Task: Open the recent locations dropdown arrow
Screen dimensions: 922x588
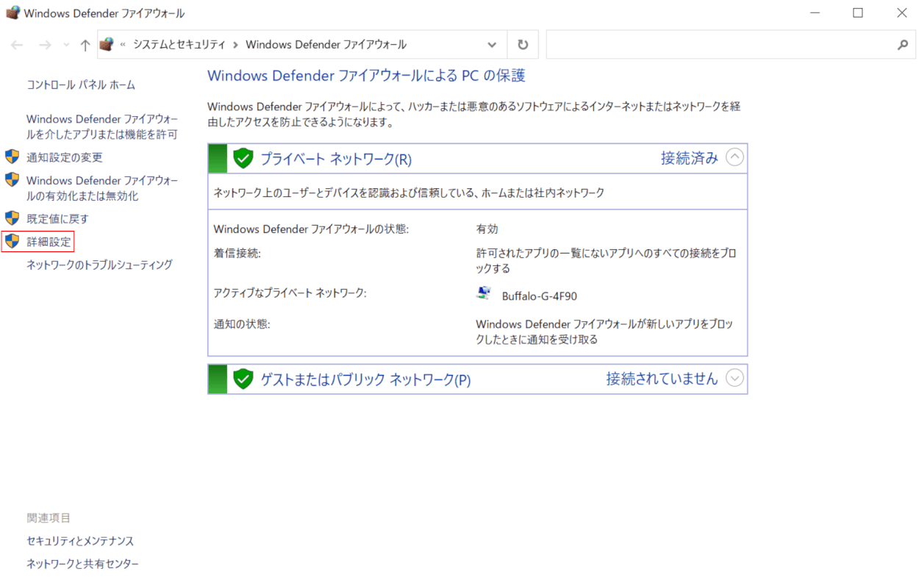Action: click(66, 46)
